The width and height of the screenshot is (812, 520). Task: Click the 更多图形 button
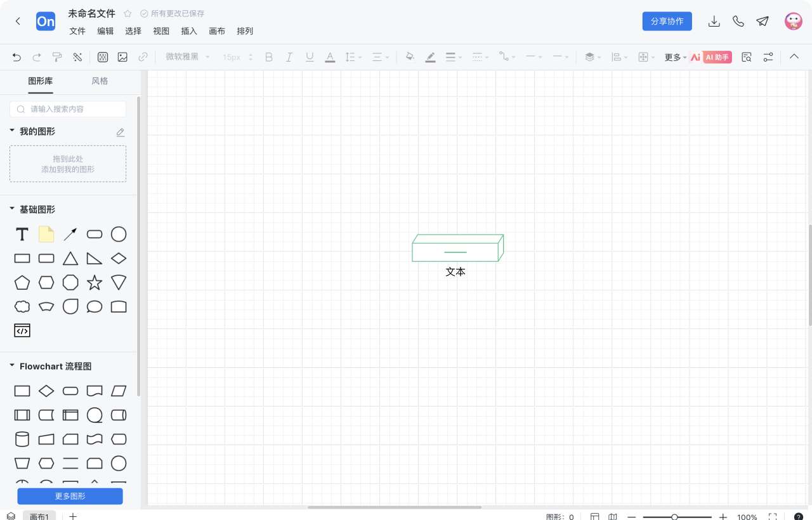pyautogui.click(x=70, y=496)
